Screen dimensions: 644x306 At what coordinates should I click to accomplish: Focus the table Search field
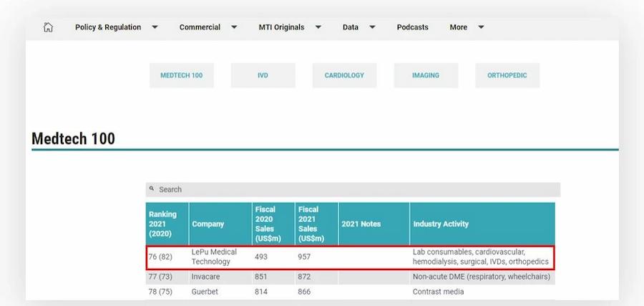(353, 190)
